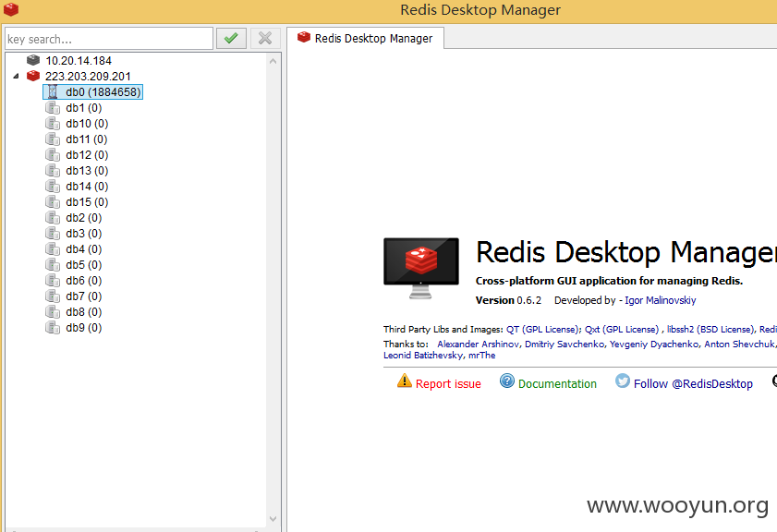Click the database icon beside db14 (0)
The height and width of the screenshot is (532, 777).
click(x=53, y=187)
